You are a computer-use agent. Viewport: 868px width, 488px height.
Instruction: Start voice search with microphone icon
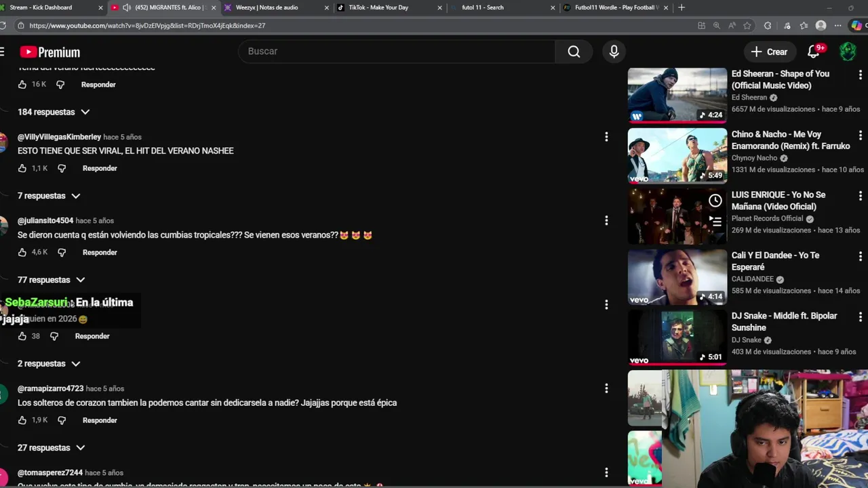coord(614,52)
